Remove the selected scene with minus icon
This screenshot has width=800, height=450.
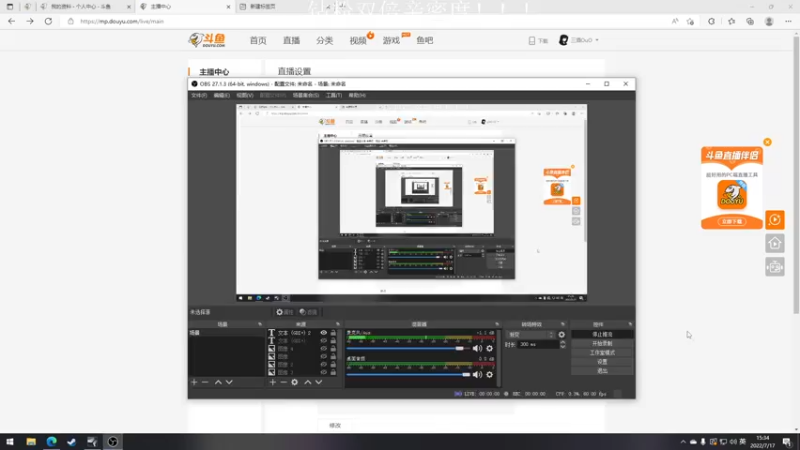coord(205,382)
